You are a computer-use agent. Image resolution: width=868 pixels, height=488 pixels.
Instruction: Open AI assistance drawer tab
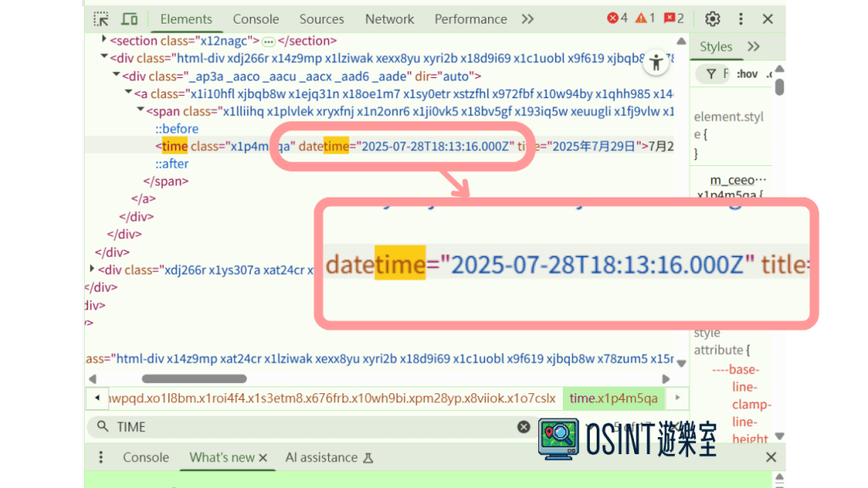(321, 457)
